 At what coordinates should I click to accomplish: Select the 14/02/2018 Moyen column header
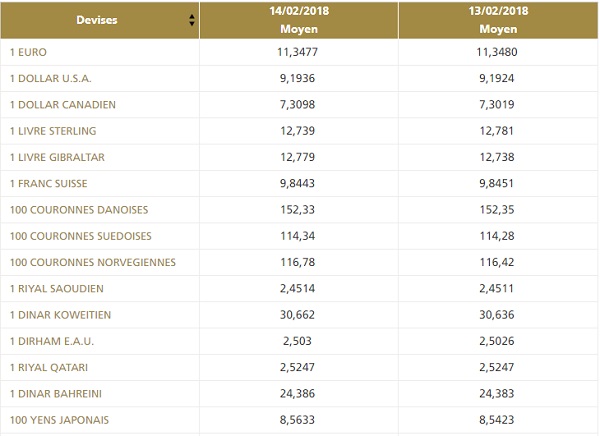(299, 20)
